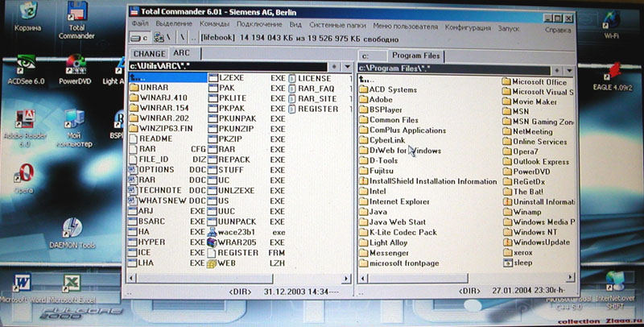Image resolution: width=644 pixels, height=327 pixels.
Task: Select the OPTIONS DOC file
Action: tap(167, 170)
